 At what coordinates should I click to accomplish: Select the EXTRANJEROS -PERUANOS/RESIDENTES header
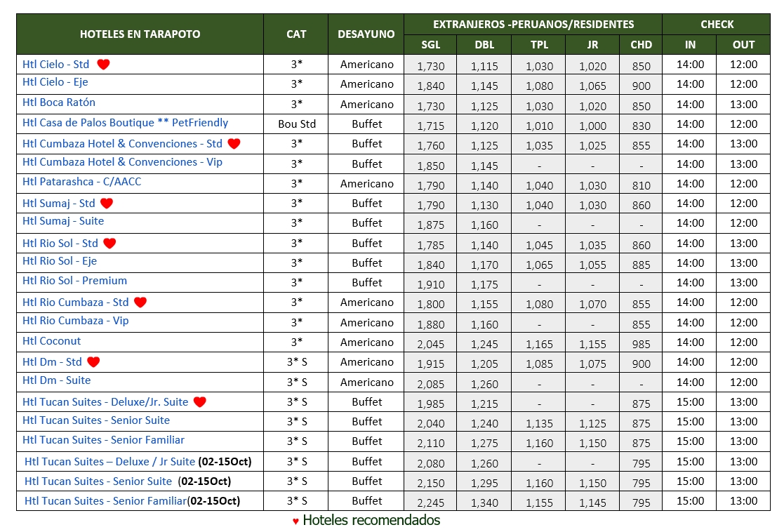(x=533, y=24)
